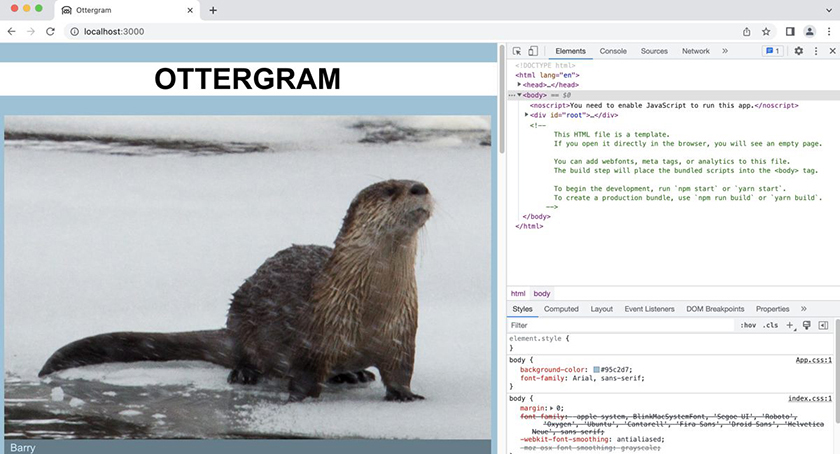Toggle the browser side panel icon
The image size is (840, 454).
coord(790,32)
